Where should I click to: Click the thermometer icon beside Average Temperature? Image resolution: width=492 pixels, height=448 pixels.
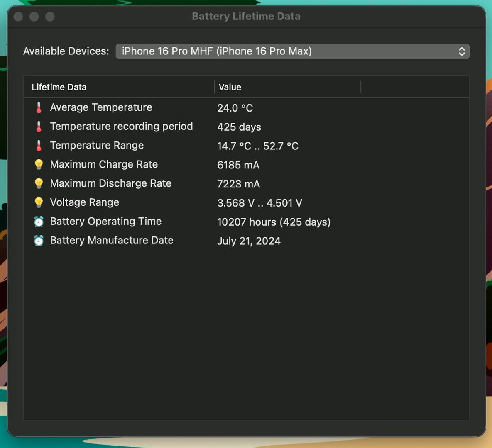click(x=39, y=108)
